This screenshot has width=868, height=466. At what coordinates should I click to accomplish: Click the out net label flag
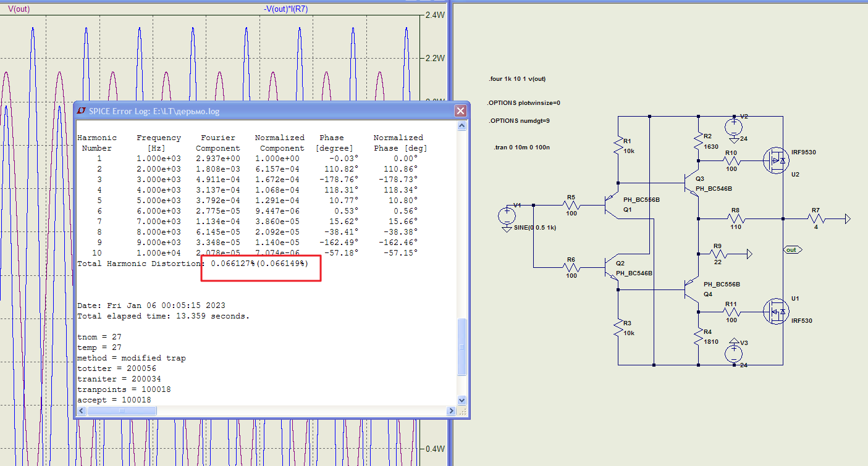click(790, 250)
